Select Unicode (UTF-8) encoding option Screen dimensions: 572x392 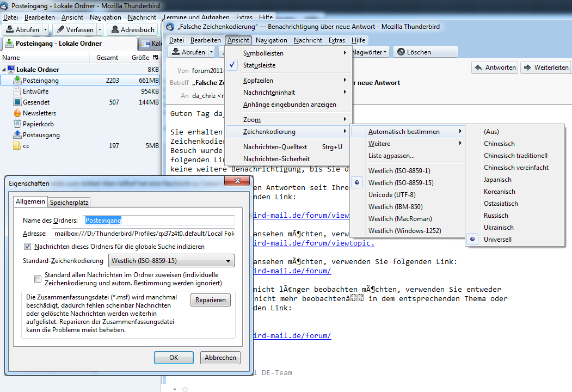[392, 195]
